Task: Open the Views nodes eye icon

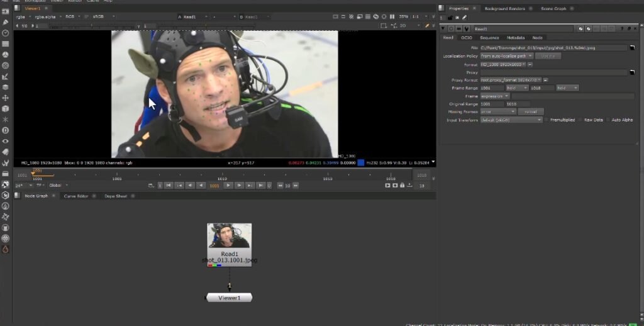Action: click(5, 141)
